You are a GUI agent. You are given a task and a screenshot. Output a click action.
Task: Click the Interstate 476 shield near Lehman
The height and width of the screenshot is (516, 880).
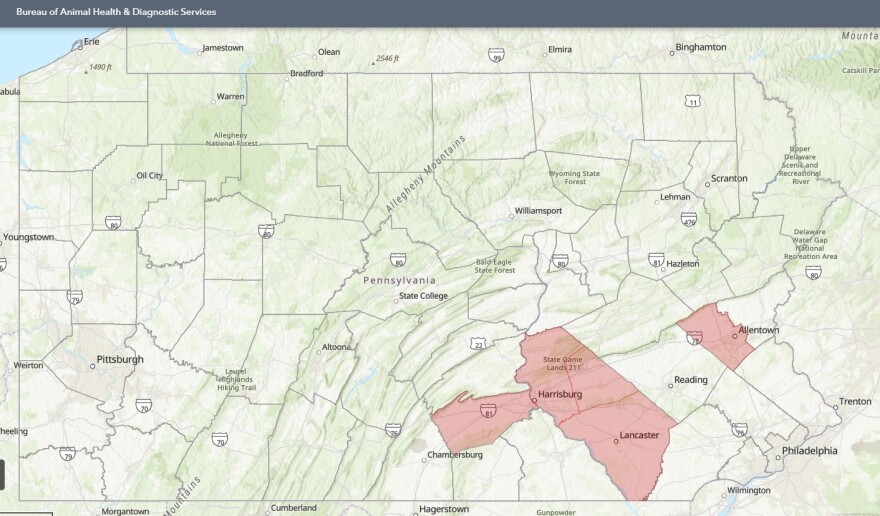(688, 221)
